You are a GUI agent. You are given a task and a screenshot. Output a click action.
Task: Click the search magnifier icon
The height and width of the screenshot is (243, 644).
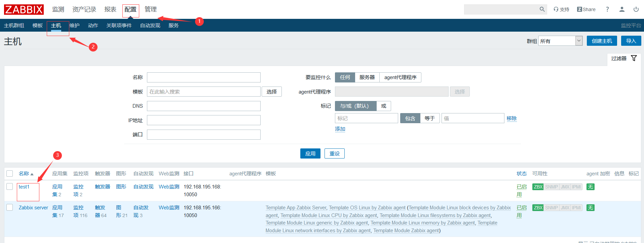542,9
